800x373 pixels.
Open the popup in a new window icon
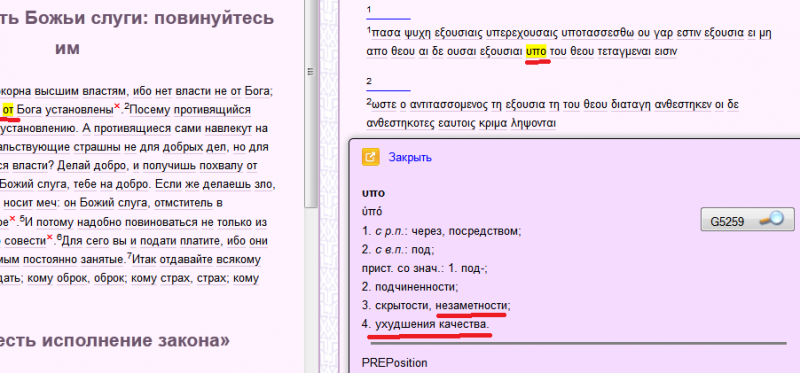coord(370,157)
